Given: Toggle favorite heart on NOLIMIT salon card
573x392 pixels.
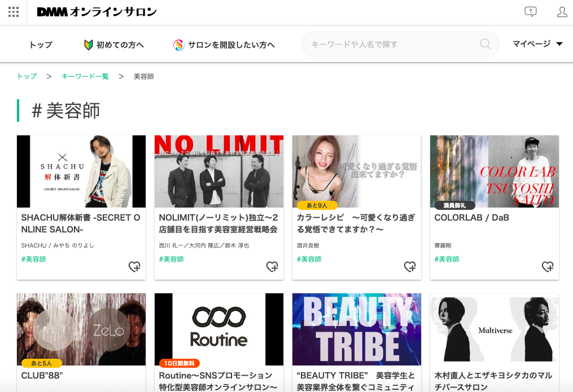Looking at the screenshot, I should coord(272,266).
